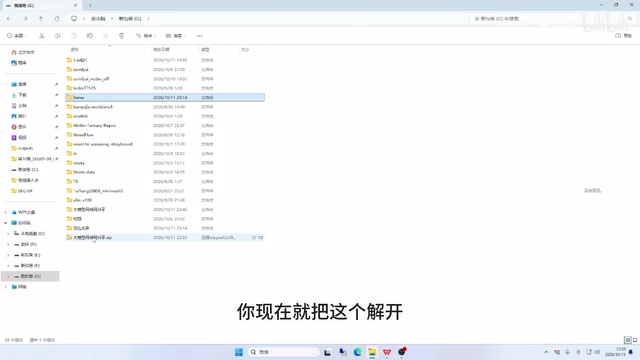The height and width of the screenshot is (360, 640).
Task: Click the Delete trash icon in toolbar
Action: [122, 36]
